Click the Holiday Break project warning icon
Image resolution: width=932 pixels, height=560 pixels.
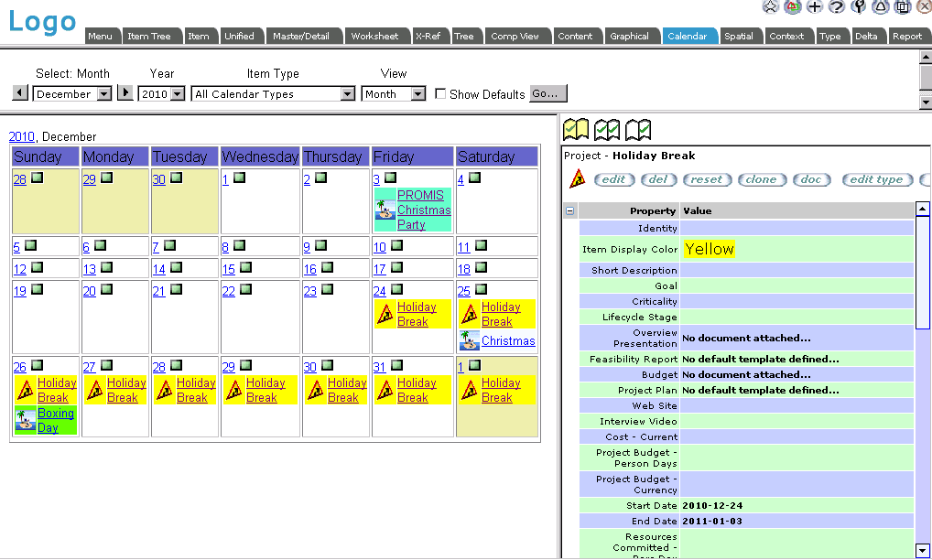(578, 179)
